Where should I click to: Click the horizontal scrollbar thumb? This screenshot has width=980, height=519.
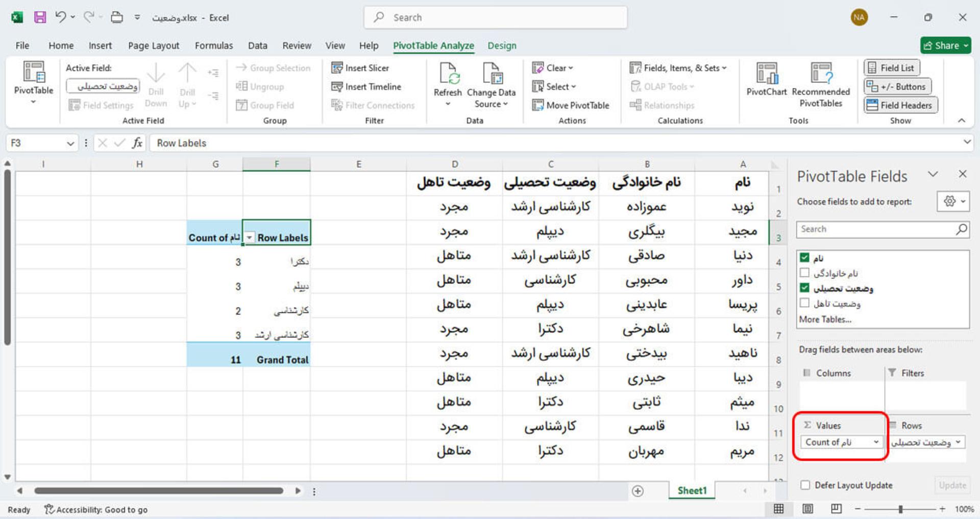pyautogui.click(x=159, y=491)
